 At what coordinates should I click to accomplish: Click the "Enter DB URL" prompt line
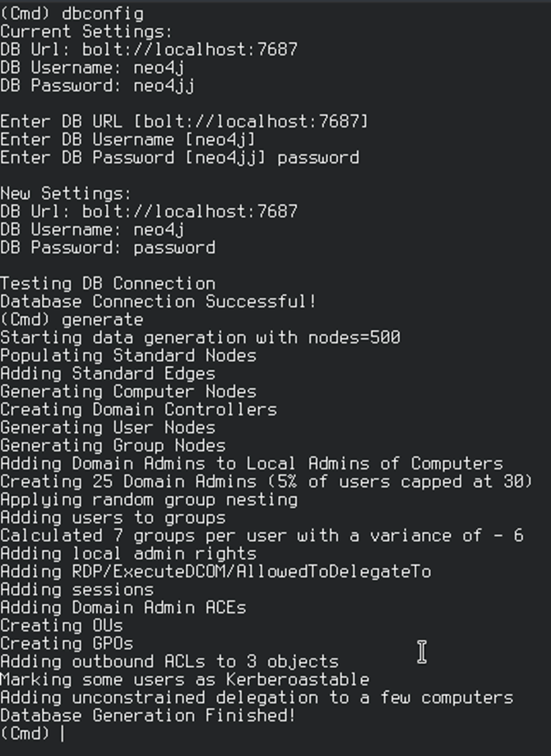[184, 122]
